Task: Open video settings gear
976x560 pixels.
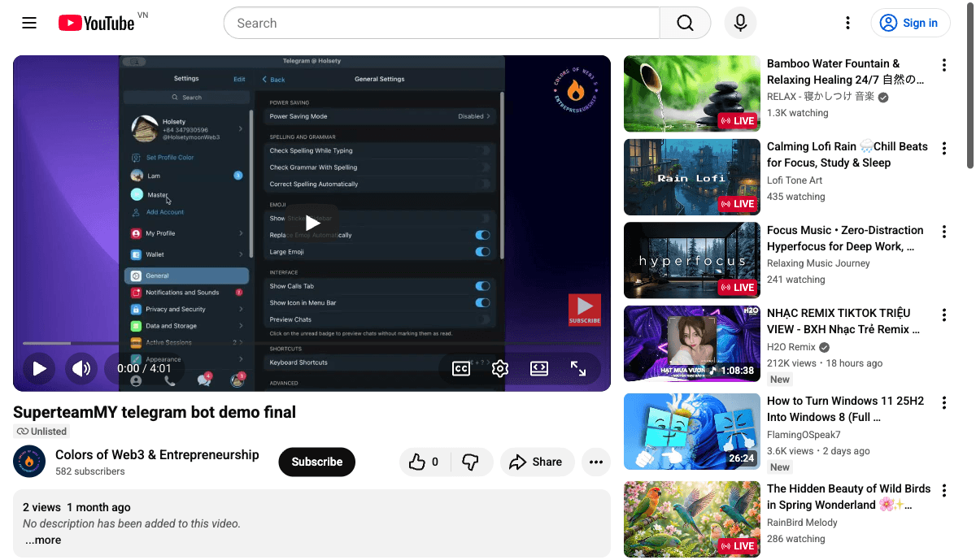Action: pos(500,369)
